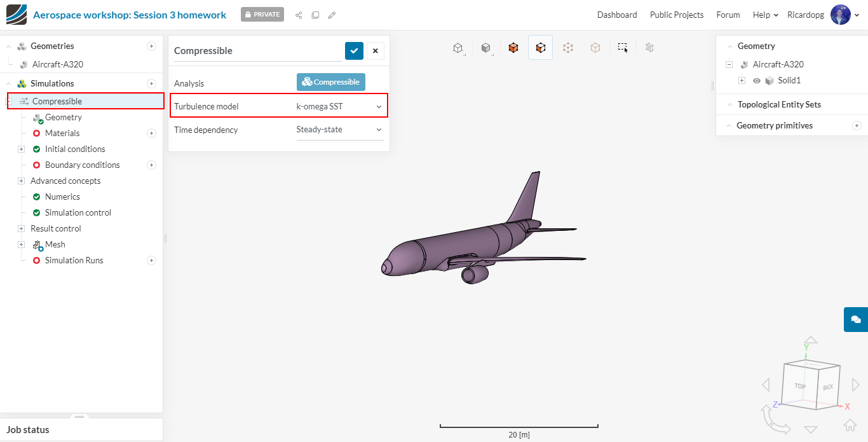This screenshot has width=868, height=442.
Task: Collapse the Geometries section chevron
Action: point(8,46)
